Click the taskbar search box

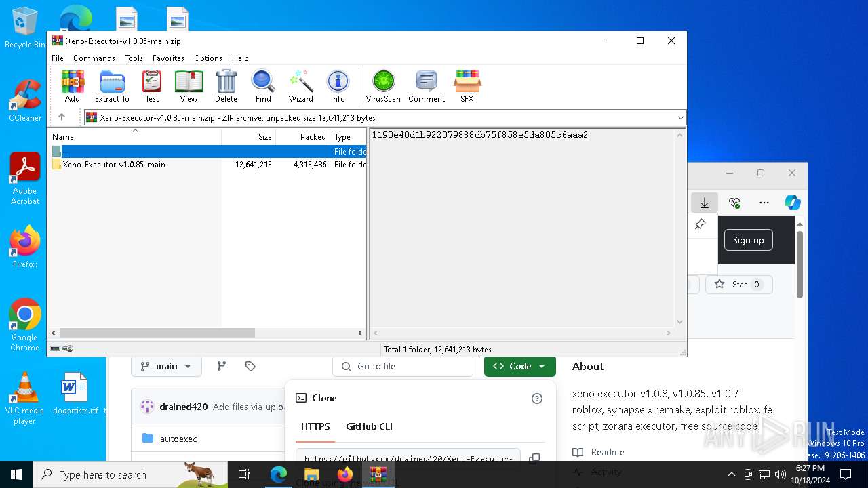[130, 474]
